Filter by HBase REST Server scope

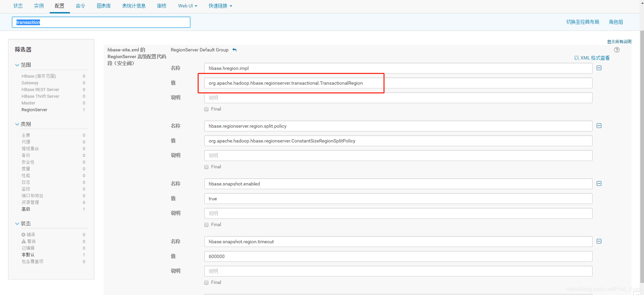pyautogui.click(x=40, y=90)
